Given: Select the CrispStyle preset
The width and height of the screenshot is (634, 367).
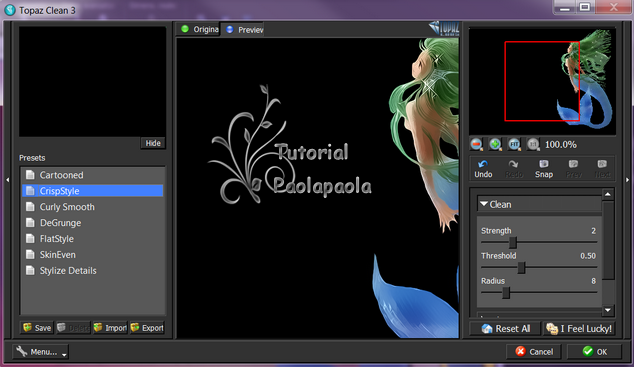Looking at the screenshot, I should click(93, 191).
